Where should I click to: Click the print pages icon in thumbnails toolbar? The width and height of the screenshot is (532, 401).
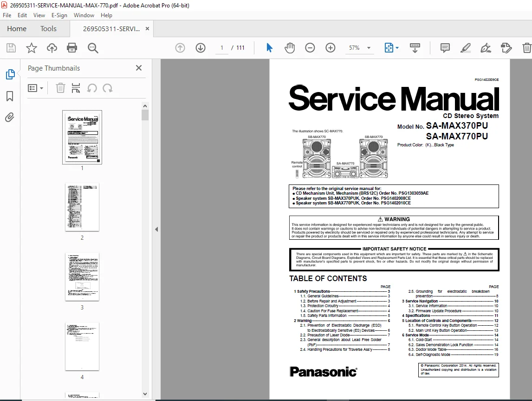[x=76, y=88]
